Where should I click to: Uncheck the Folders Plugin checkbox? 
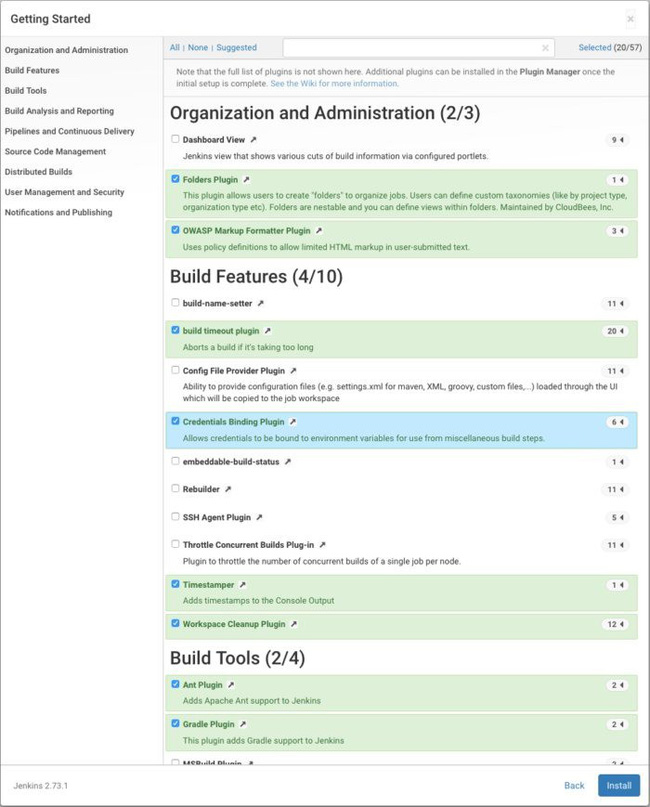point(175,179)
